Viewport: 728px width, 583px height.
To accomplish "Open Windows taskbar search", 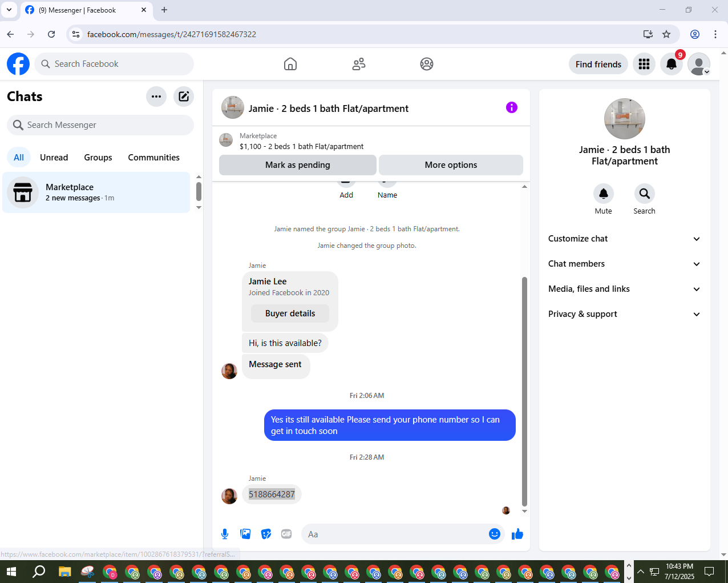I will pyautogui.click(x=39, y=572).
